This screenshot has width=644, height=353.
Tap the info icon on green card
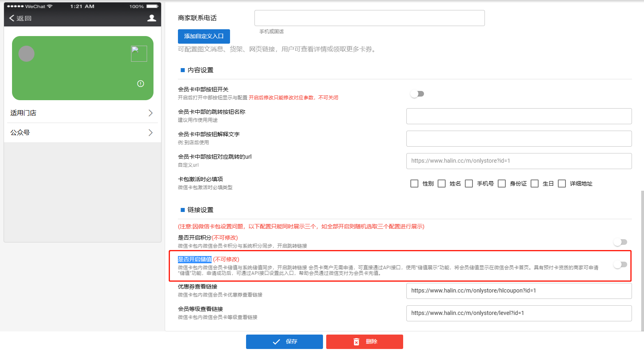tap(141, 84)
